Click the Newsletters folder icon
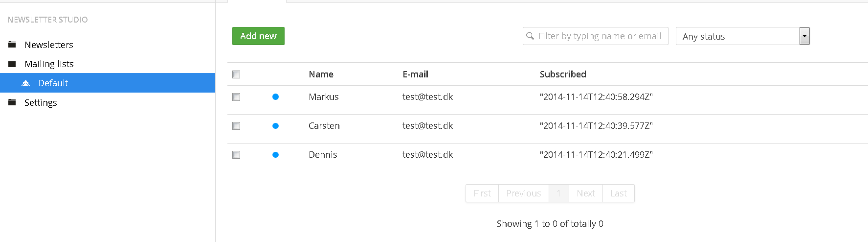 tap(12, 45)
